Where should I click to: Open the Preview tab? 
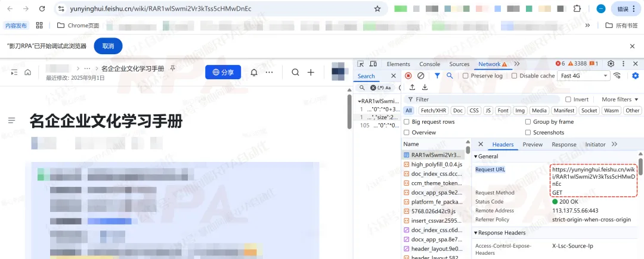532,144
